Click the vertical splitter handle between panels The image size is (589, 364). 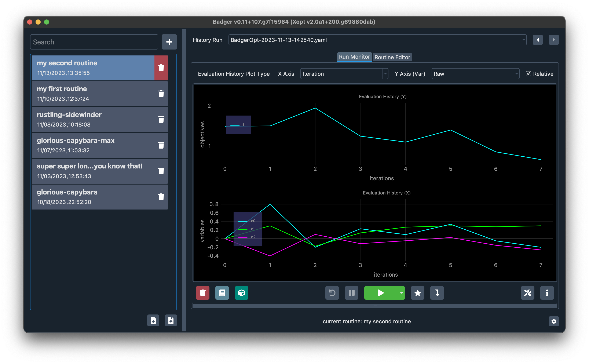tap(184, 180)
